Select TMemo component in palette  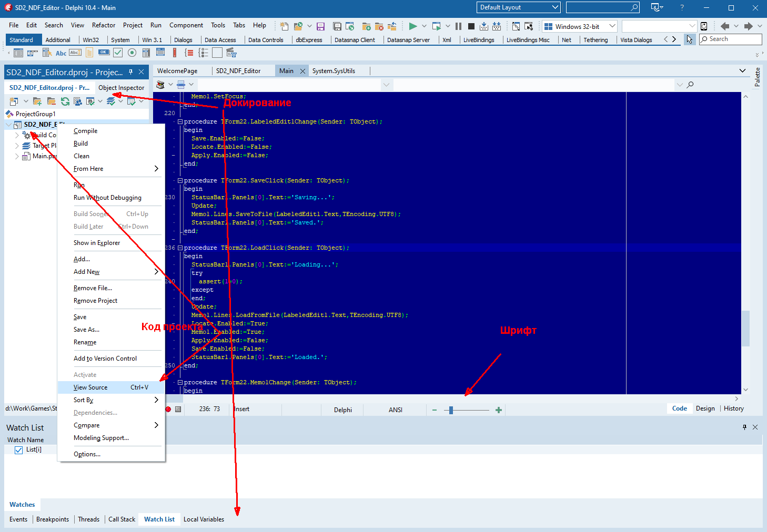(89, 53)
